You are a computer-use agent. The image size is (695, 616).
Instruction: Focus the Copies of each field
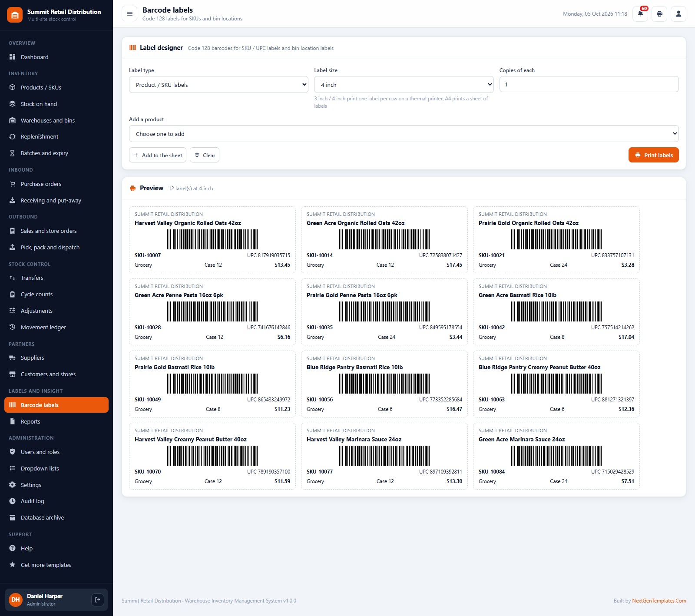click(589, 84)
